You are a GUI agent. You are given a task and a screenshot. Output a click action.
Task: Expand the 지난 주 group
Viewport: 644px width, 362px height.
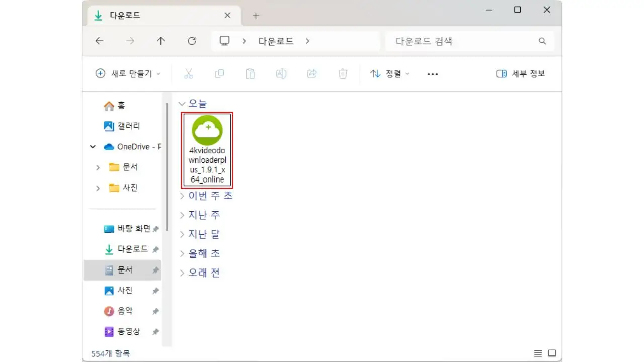pyautogui.click(x=182, y=215)
